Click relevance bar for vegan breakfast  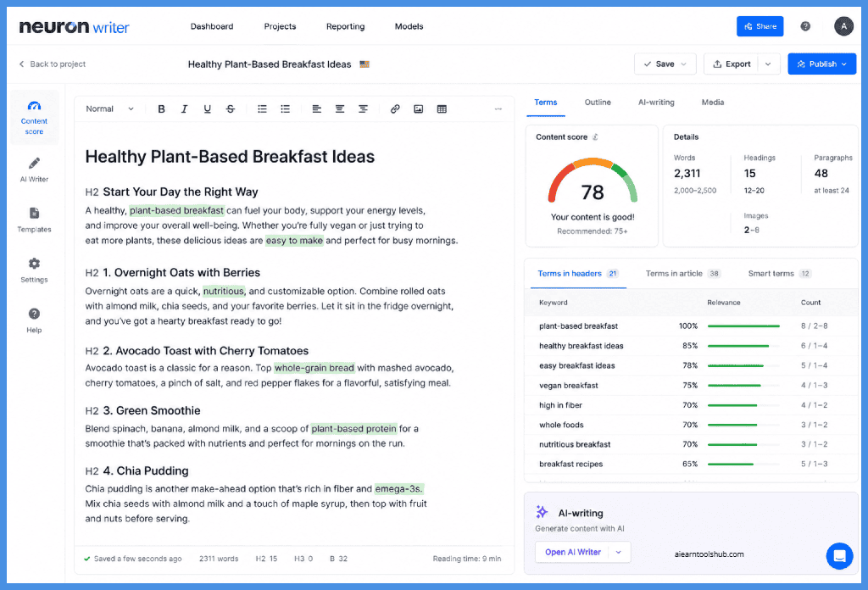coord(743,385)
